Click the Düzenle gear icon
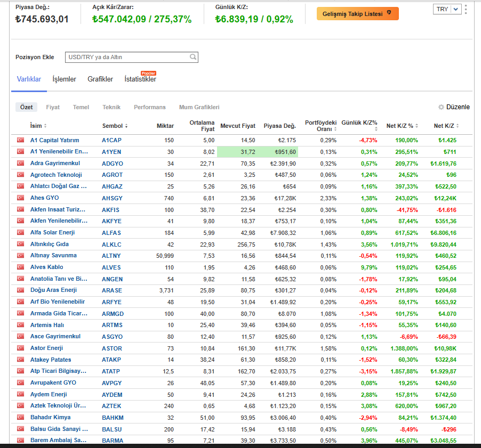 441,107
